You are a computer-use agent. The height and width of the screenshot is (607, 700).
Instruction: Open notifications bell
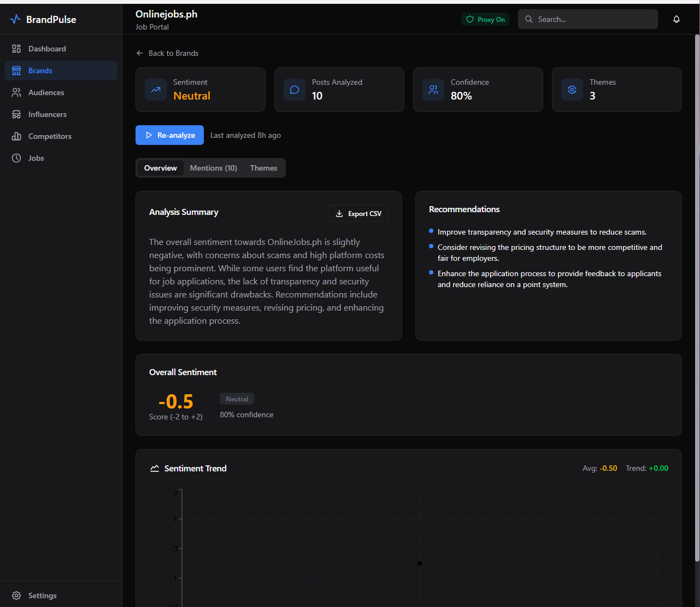677,19
